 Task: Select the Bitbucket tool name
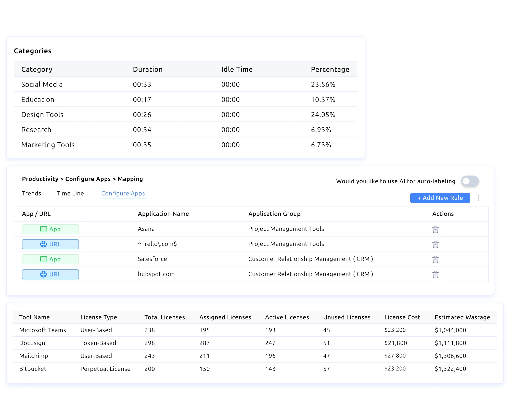pyautogui.click(x=33, y=369)
